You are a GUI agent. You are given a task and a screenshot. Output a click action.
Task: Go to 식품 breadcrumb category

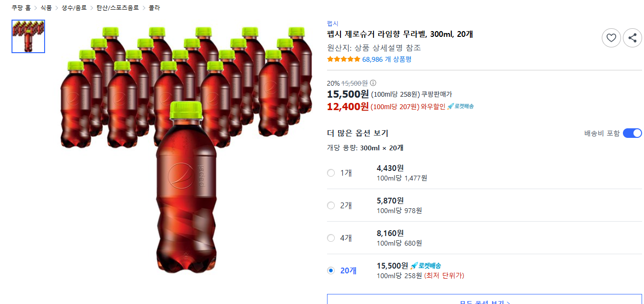point(46,8)
